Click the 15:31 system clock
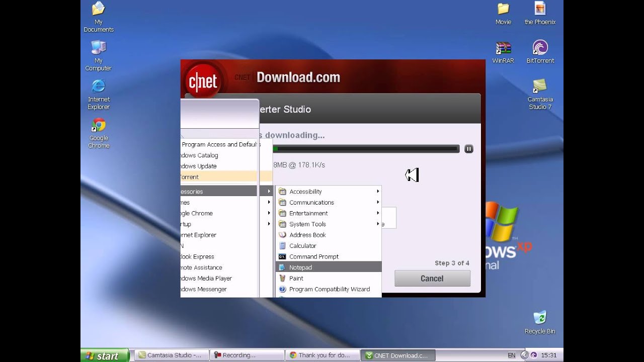The width and height of the screenshot is (644, 362). point(549,355)
